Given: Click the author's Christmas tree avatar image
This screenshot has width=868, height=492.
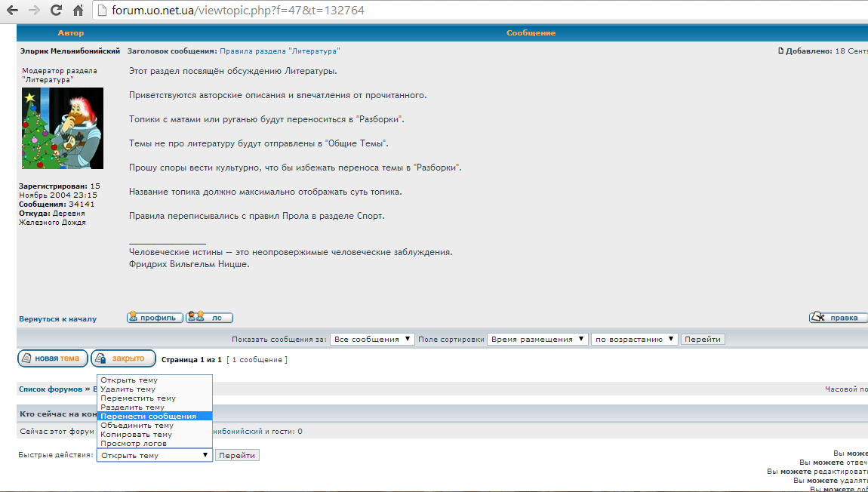Looking at the screenshot, I should tap(63, 128).
